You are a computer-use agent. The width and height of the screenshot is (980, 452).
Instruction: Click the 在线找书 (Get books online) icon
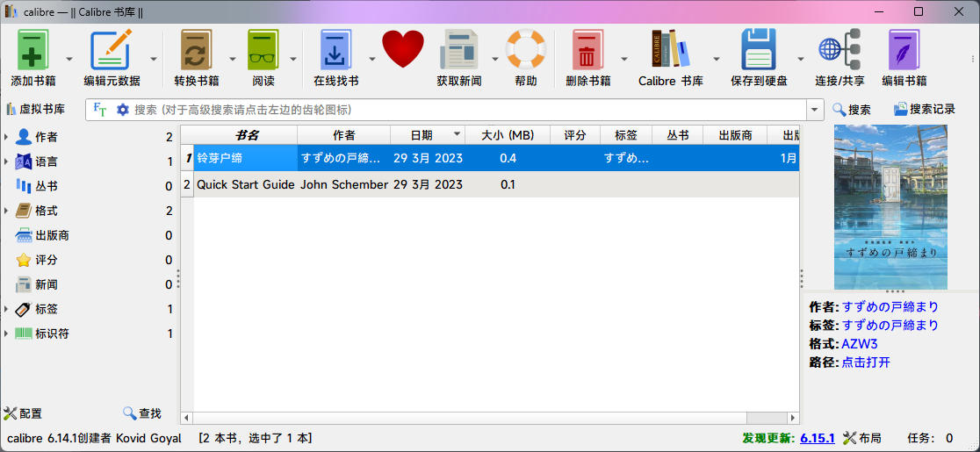[336, 50]
